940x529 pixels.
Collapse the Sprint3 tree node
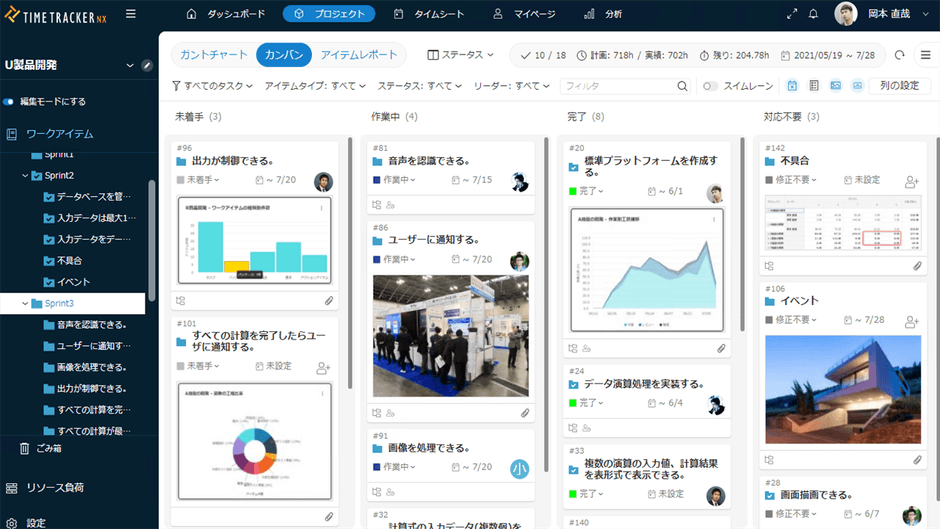pos(25,303)
